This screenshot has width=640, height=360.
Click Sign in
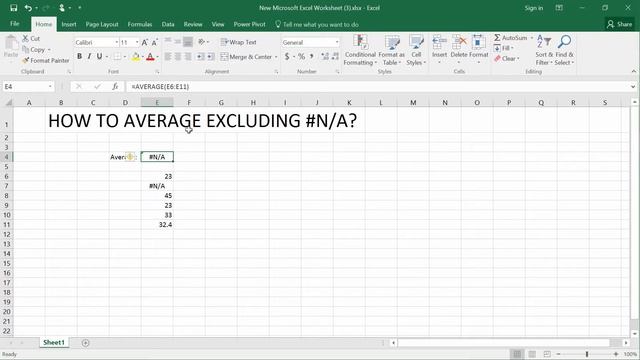click(x=534, y=8)
